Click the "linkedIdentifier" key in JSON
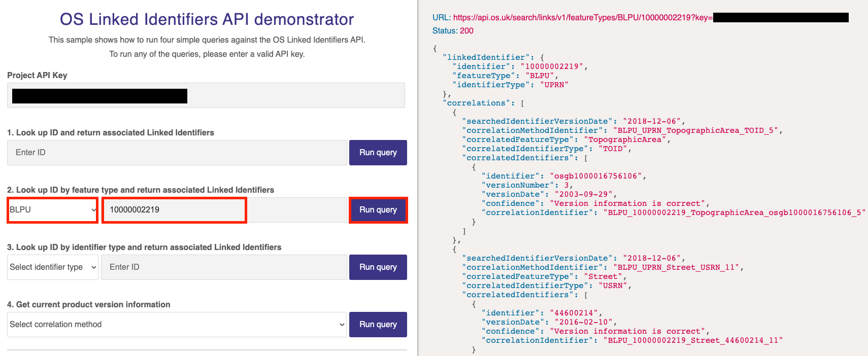Viewport: 868px width, 356px height. pos(486,57)
